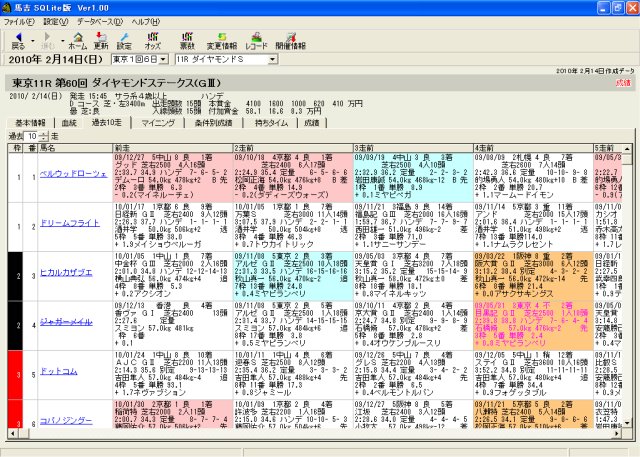
Task: Click the horizontal scrollbar left arrow
Action: coord(13,433)
